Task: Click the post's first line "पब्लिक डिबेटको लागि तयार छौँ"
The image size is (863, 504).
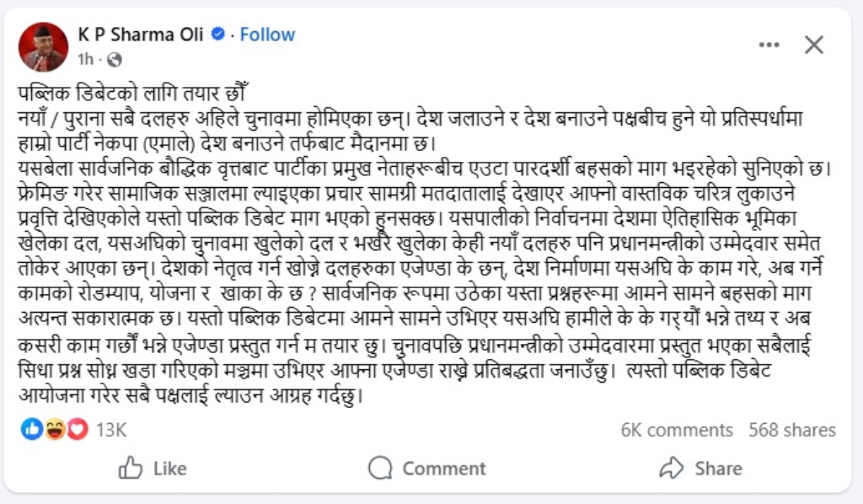Action: point(135,91)
